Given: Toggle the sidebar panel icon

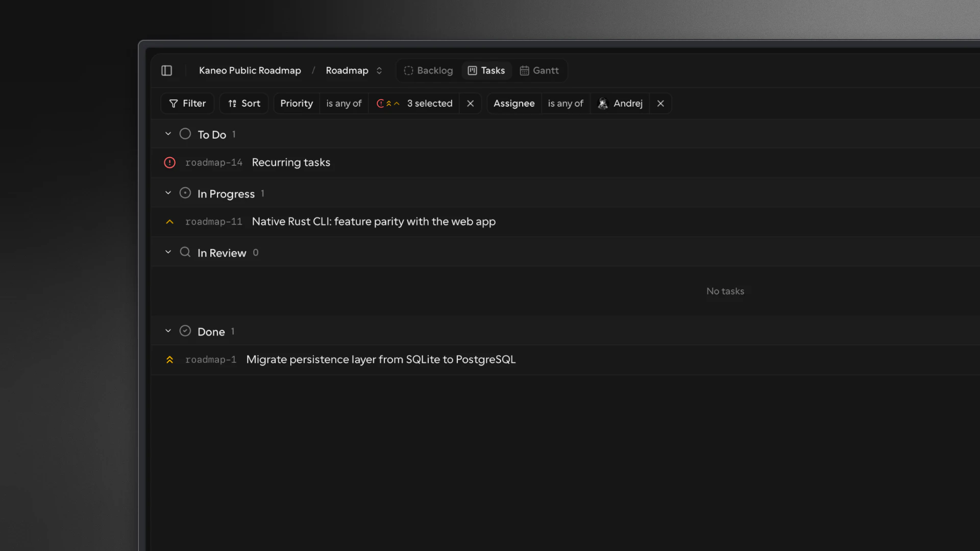Looking at the screenshot, I should click(166, 70).
